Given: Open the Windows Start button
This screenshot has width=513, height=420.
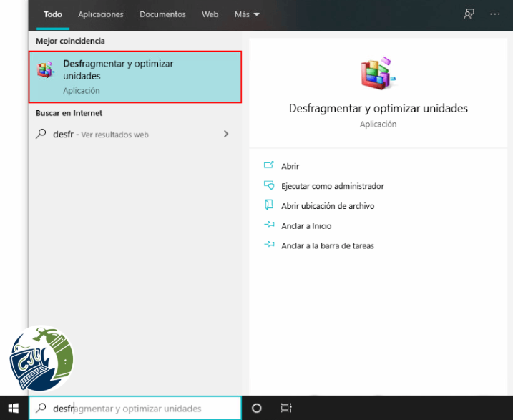Looking at the screenshot, I should pos(14,408).
